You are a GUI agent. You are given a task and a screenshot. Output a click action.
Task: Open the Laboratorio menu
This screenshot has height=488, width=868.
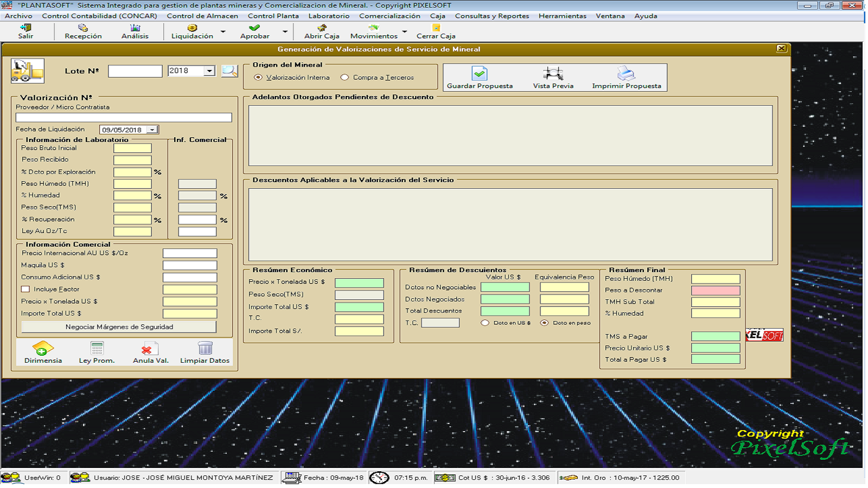[x=329, y=16]
